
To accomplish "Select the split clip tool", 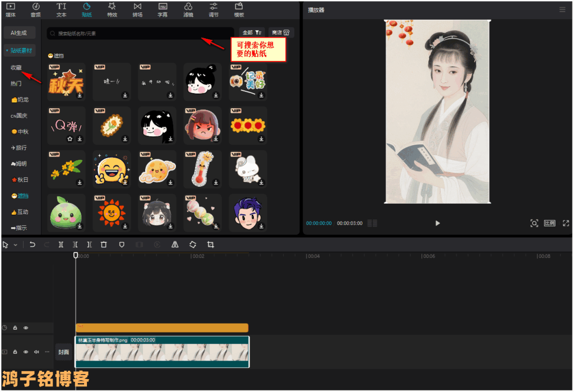I will [61, 245].
